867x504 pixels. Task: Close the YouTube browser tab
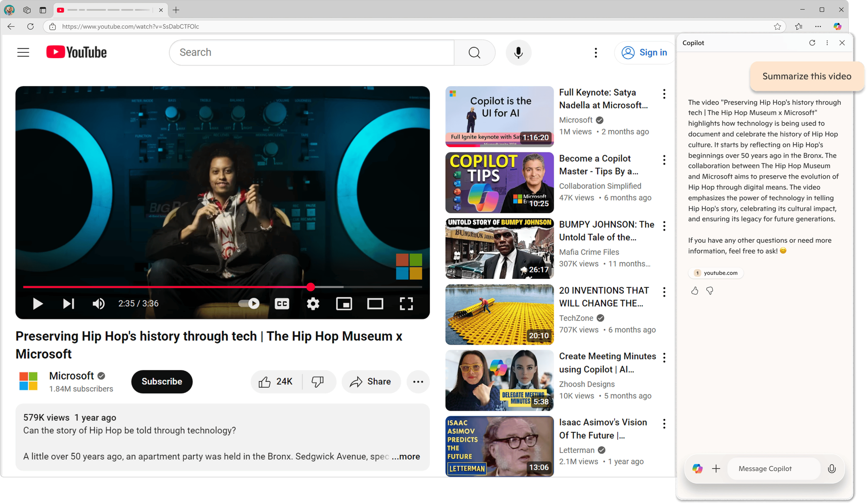161,10
